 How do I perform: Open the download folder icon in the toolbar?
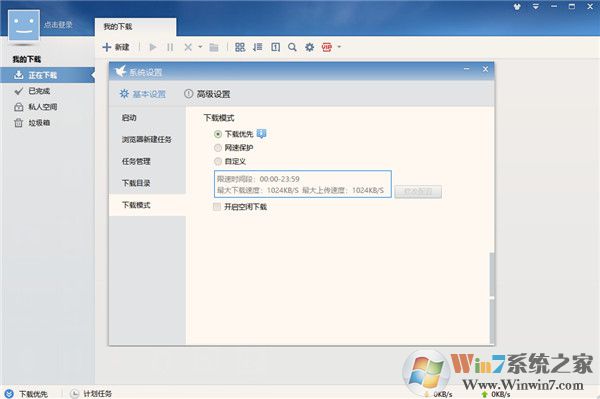[214, 47]
